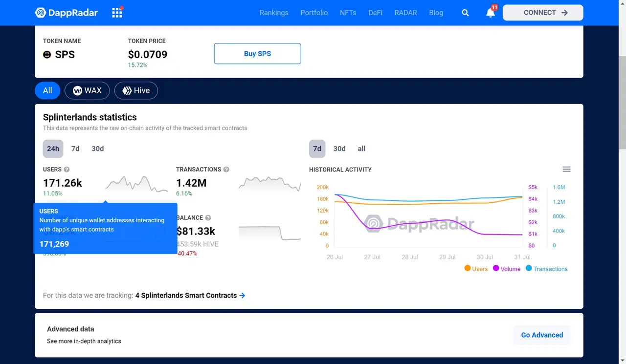Click the transactions sparkline chart

coord(270,184)
